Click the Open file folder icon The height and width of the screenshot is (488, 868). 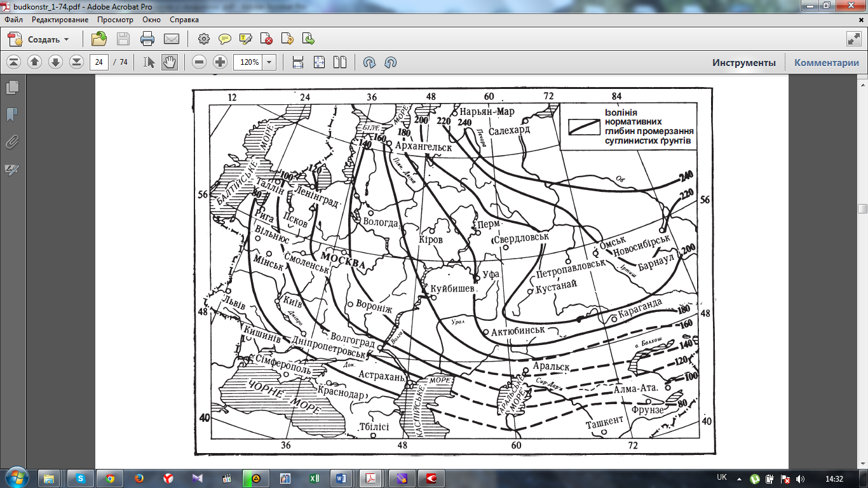point(99,39)
